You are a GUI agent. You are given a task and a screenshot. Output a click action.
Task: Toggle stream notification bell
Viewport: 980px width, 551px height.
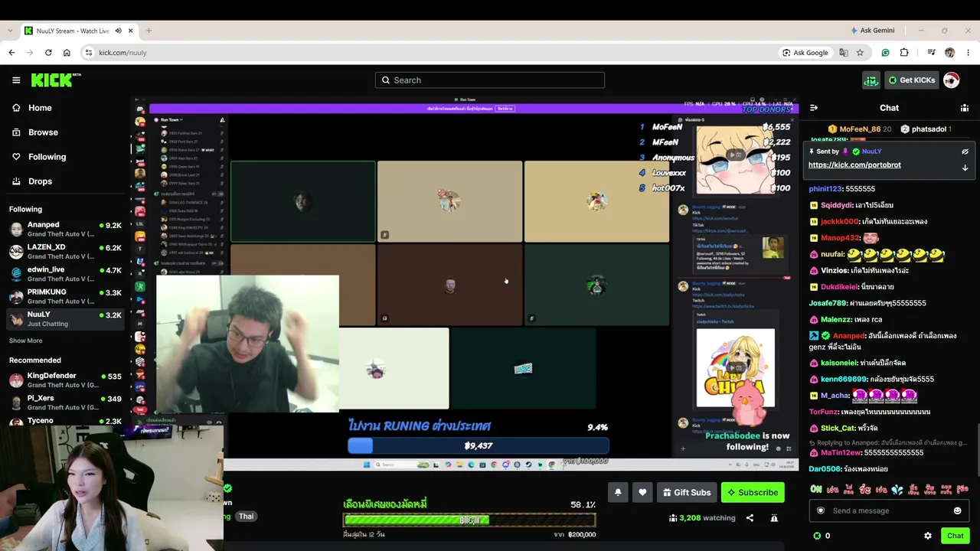618,493
